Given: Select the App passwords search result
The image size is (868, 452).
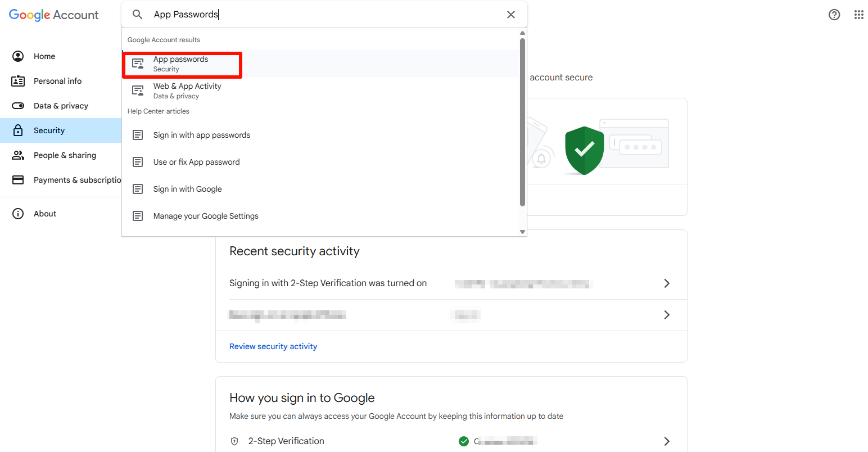Looking at the screenshot, I should pos(181,64).
